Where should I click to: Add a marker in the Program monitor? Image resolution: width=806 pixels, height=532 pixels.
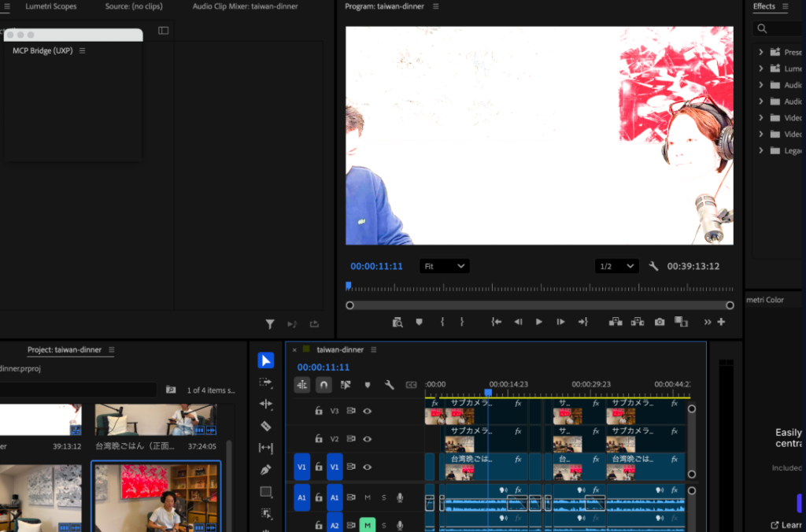(419, 322)
